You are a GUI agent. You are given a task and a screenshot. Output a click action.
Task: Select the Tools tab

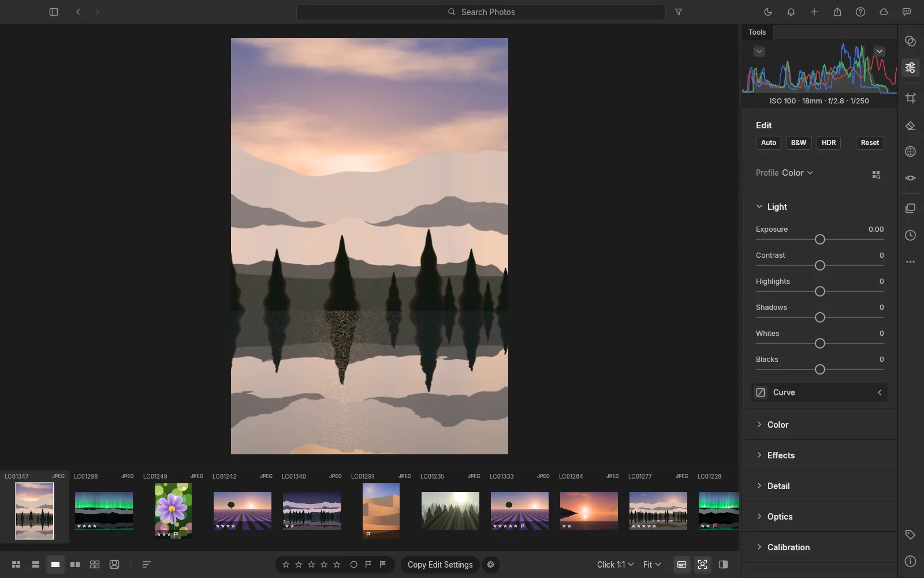coord(757,32)
